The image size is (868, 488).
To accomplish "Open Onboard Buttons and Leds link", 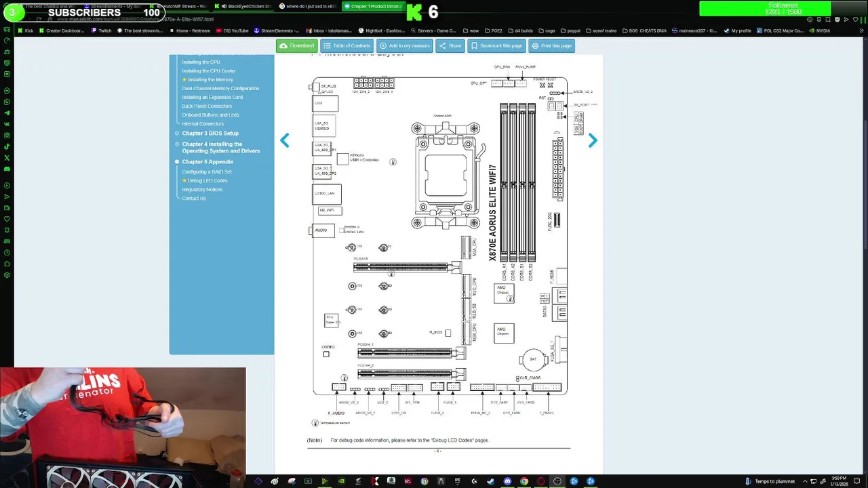I will pyautogui.click(x=210, y=115).
